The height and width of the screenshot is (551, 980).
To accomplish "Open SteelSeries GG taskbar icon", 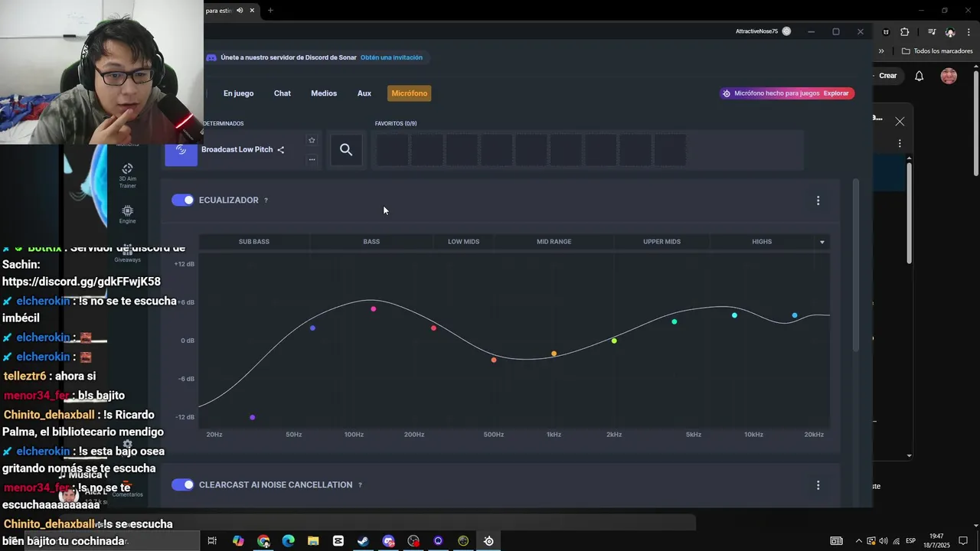I will pyautogui.click(x=488, y=541).
